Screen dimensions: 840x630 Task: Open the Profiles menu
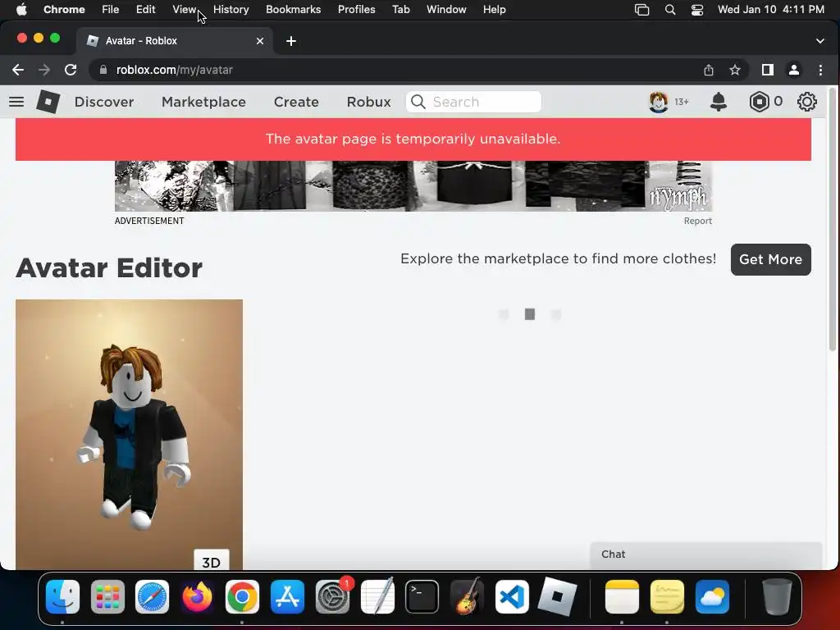(x=356, y=10)
